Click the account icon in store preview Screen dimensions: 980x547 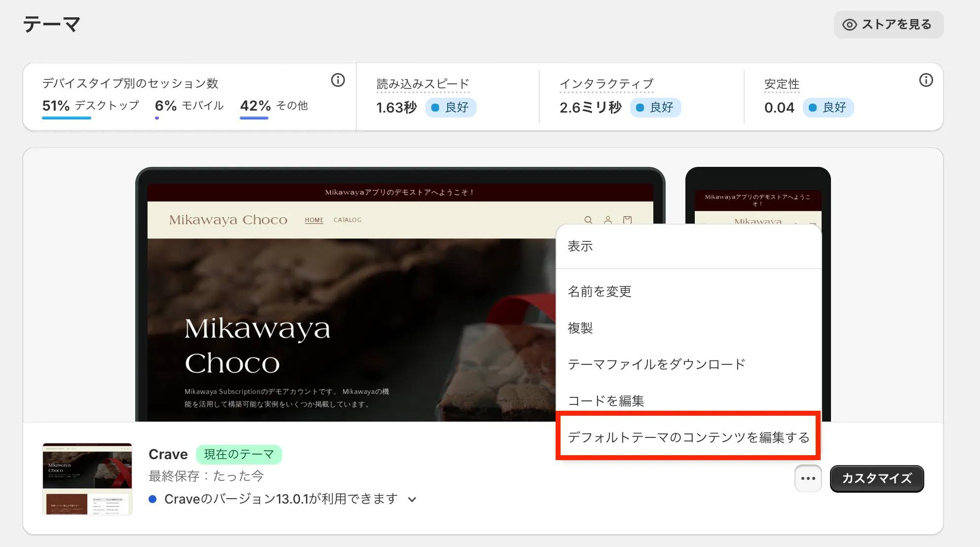tap(608, 220)
